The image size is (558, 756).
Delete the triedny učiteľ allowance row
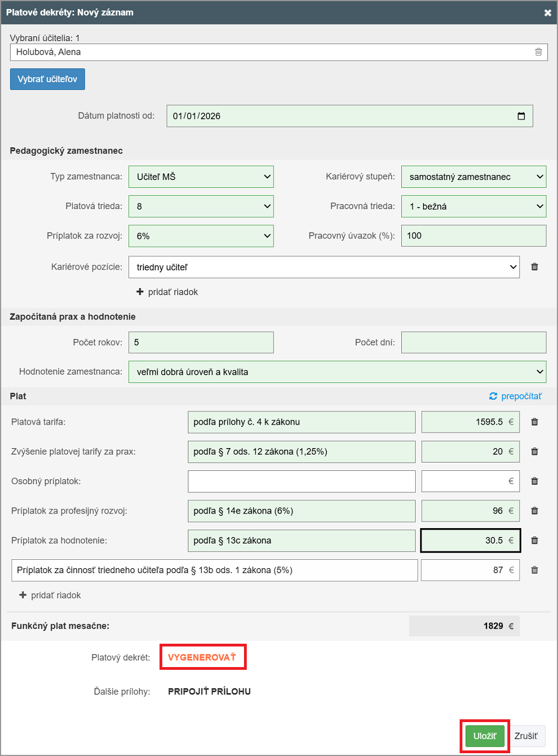pos(534,570)
